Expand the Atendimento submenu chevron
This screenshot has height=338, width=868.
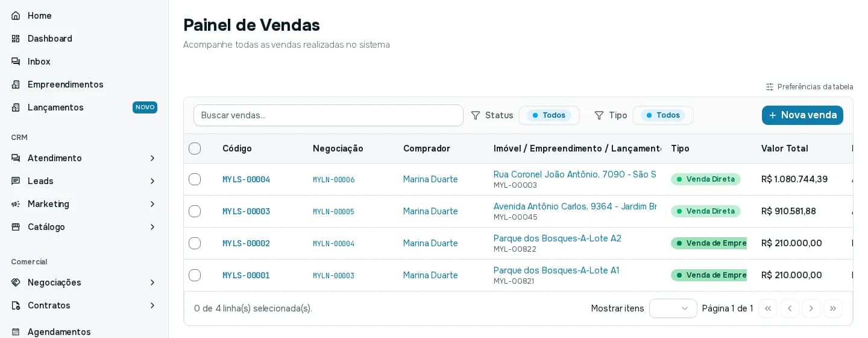click(x=153, y=158)
